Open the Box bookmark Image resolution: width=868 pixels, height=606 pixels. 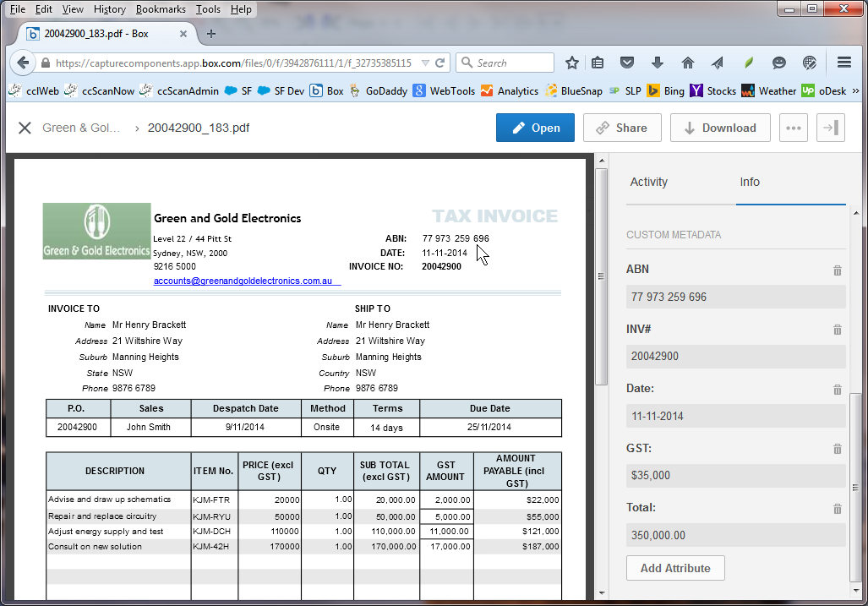click(326, 90)
